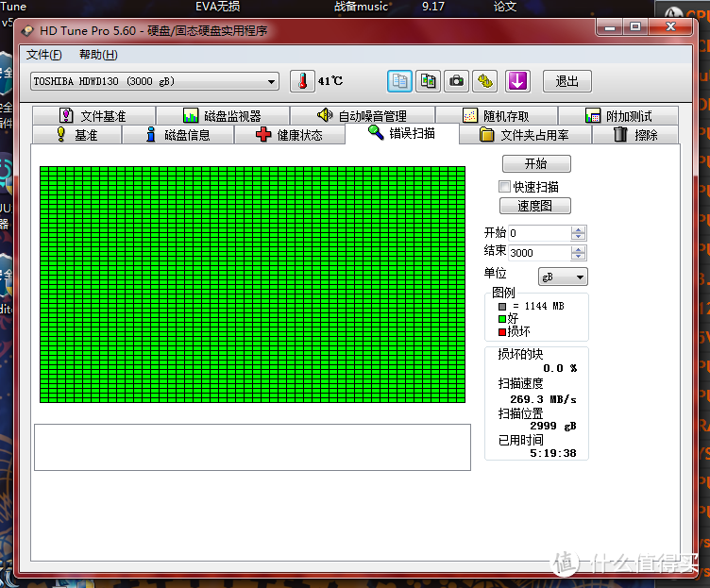Open the 单位 gB unit dropdown
The image size is (710, 588).
pyautogui.click(x=563, y=277)
